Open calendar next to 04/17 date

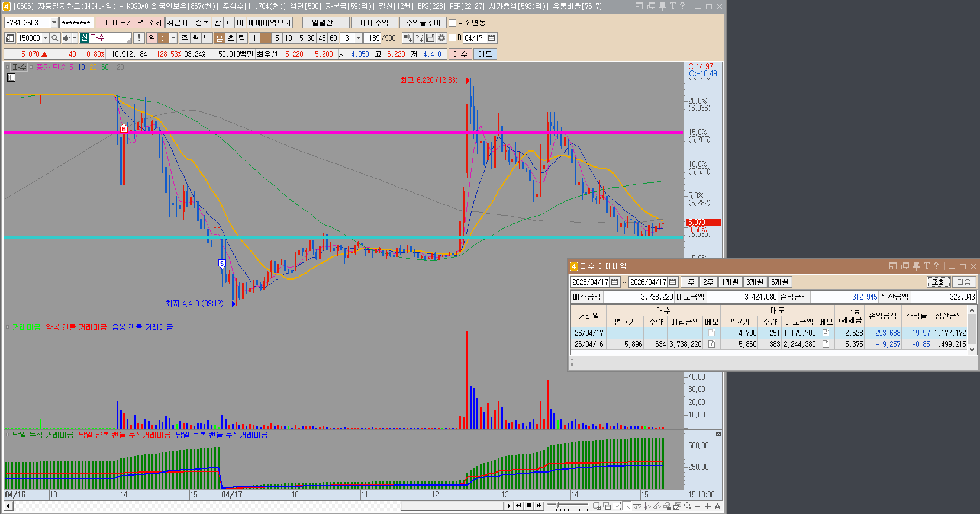tap(491, 38)
